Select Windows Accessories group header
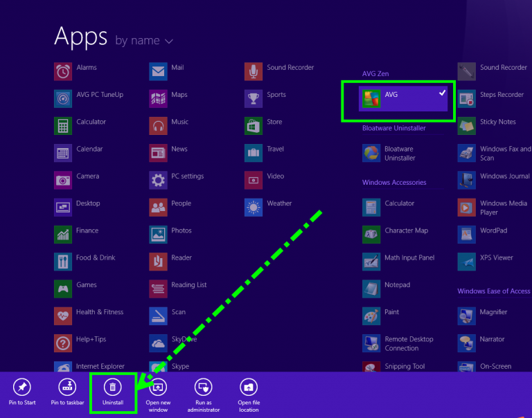 pos(394,183)
